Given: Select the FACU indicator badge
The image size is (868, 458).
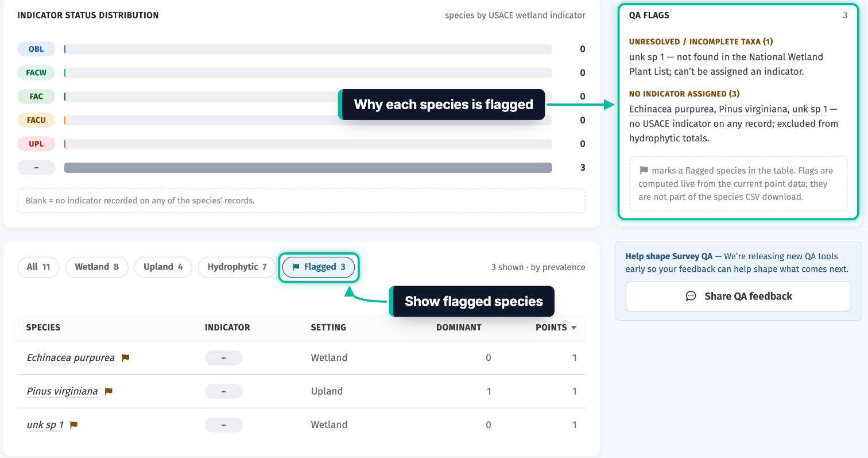Looking at the screenshot, I should pos(36,120).
